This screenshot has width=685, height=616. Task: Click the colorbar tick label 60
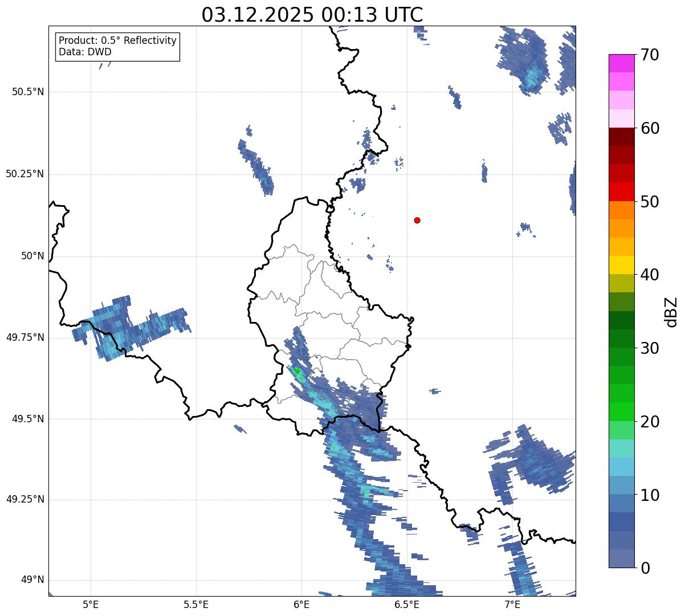[650, 129]
